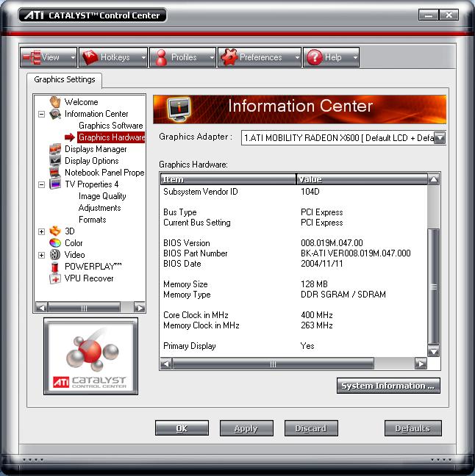This screenshot has width=475, height=476.
Task: Click the Primary Display row label
Action: click(190, 346)
